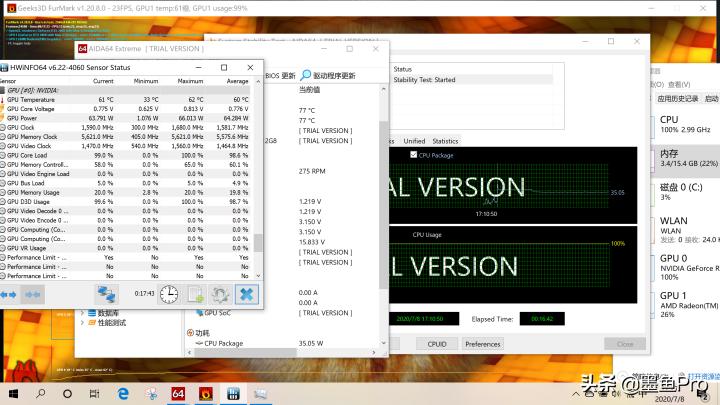Viewport: 720px width, 405px height.
Task: Click the HWiNFO64 title bar app icon
Action: pyautogui.click(x=4, y=68)
